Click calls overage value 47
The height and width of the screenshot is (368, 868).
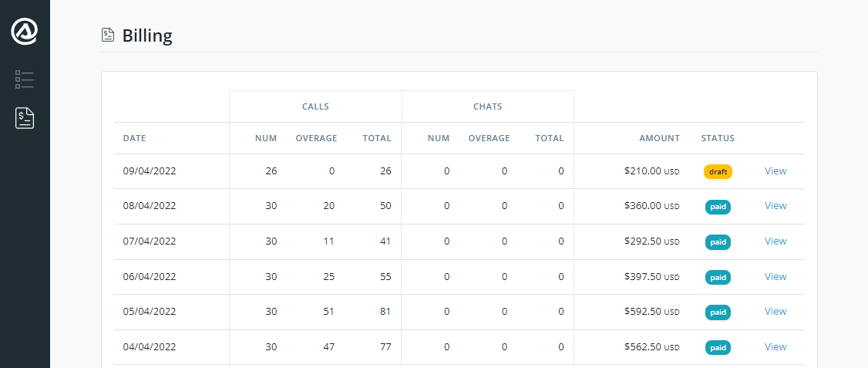click(x=329, y=347)
